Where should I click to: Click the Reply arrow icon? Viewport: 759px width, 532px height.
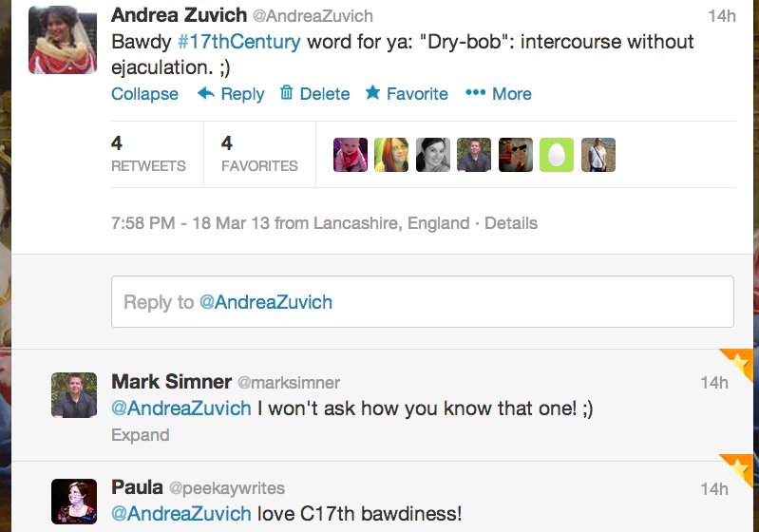click(206, 93)
